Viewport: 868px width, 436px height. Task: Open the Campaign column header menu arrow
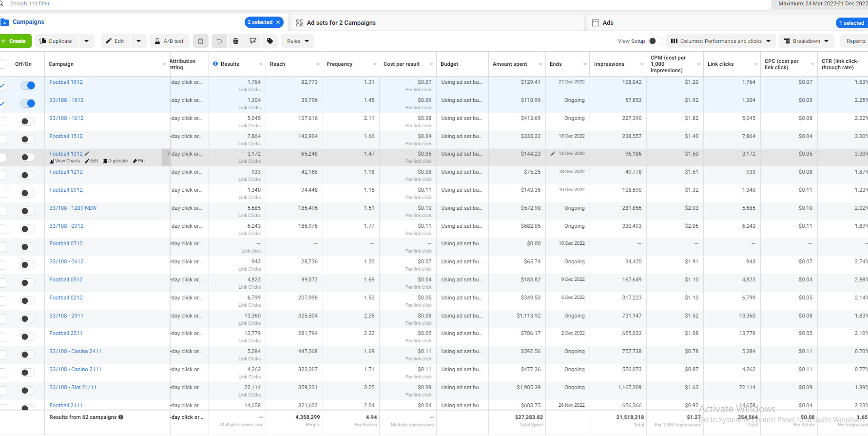[x=164, y=64]
